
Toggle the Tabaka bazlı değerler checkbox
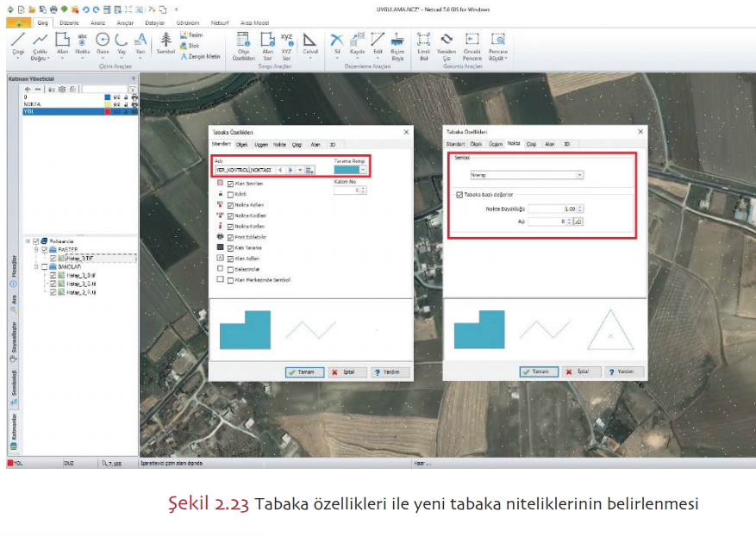click(x=459, y=195)
